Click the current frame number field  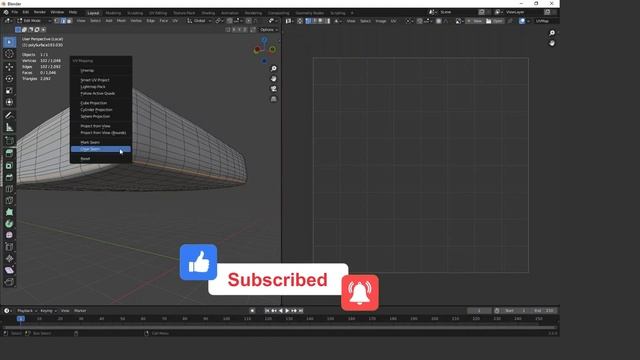click(479, 311)
